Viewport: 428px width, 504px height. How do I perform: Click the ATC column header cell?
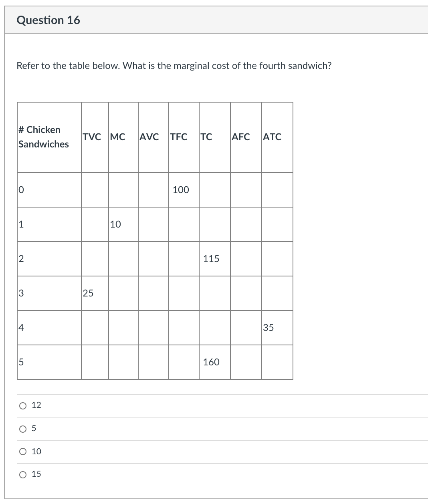(x=272, y=137)
